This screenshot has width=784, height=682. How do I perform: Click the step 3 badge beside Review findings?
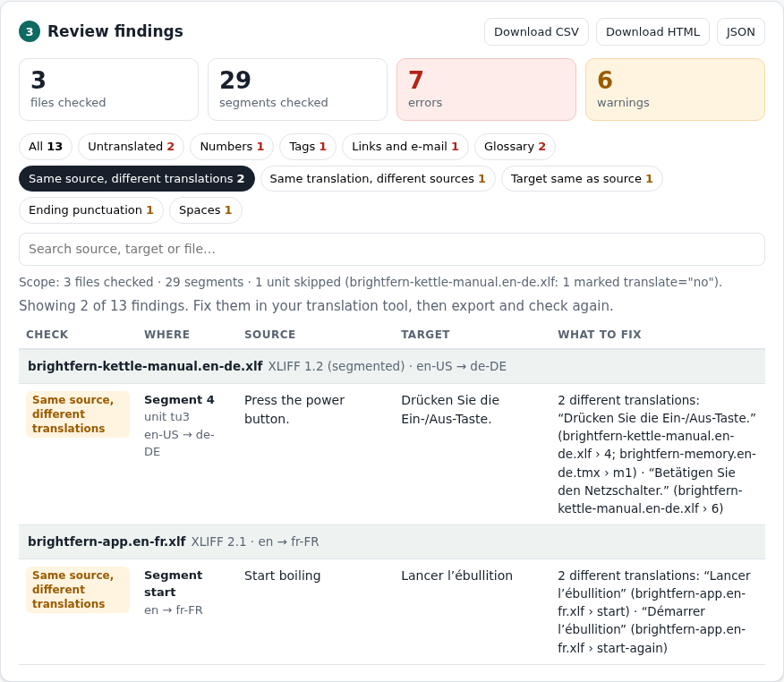click(x=30, y=31)
